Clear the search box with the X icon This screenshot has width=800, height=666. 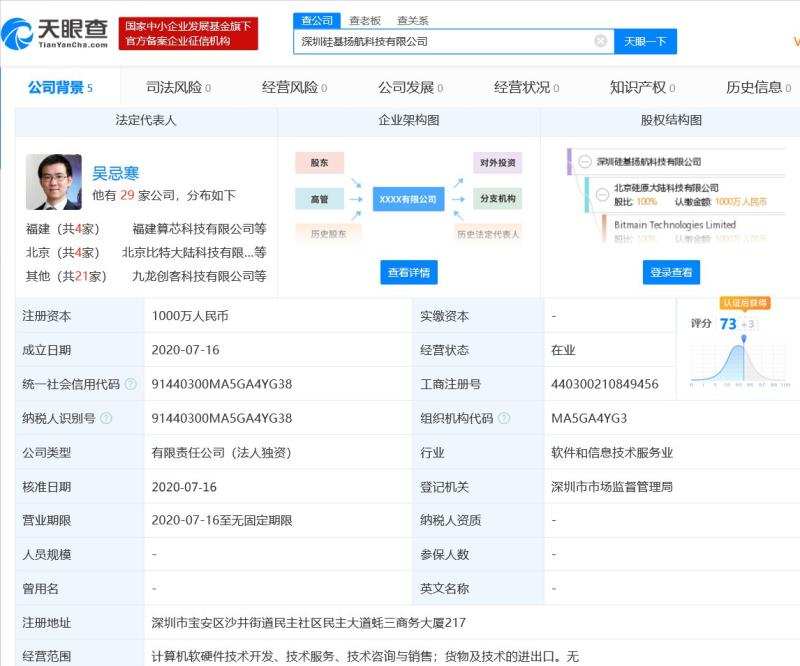tap(600, 41)
